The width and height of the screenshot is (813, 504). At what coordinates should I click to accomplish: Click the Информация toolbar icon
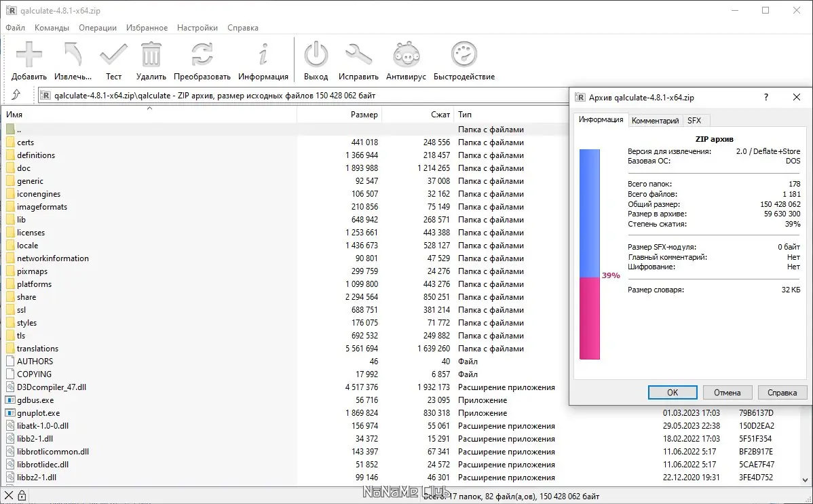click(263, 54)
